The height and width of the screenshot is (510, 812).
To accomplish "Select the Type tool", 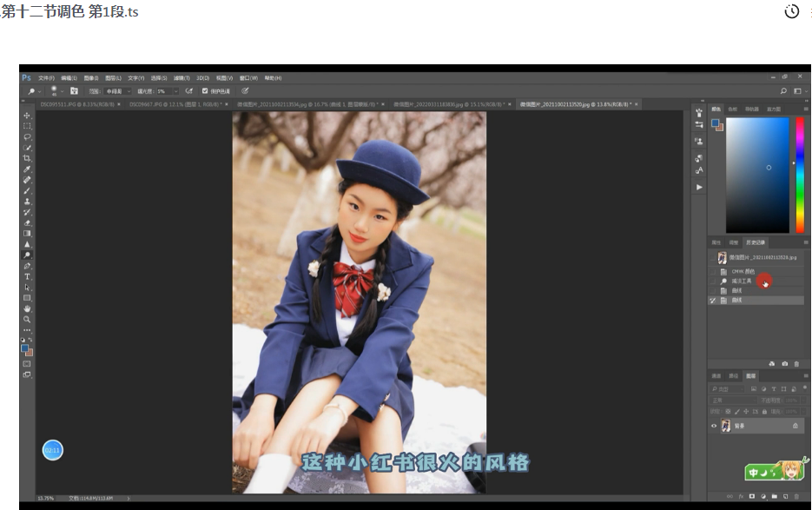I will (x=27, y=277).
